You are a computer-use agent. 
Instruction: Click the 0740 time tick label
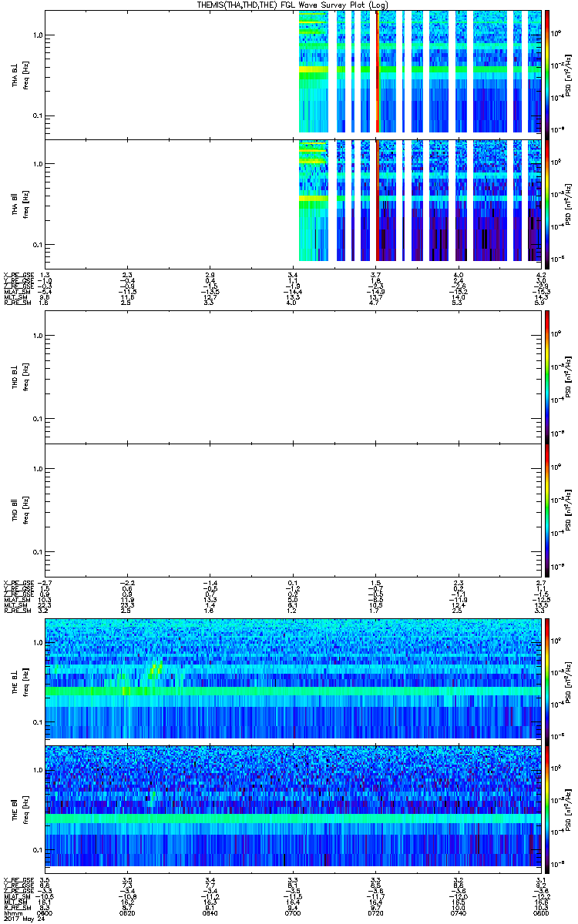(459, 912)
